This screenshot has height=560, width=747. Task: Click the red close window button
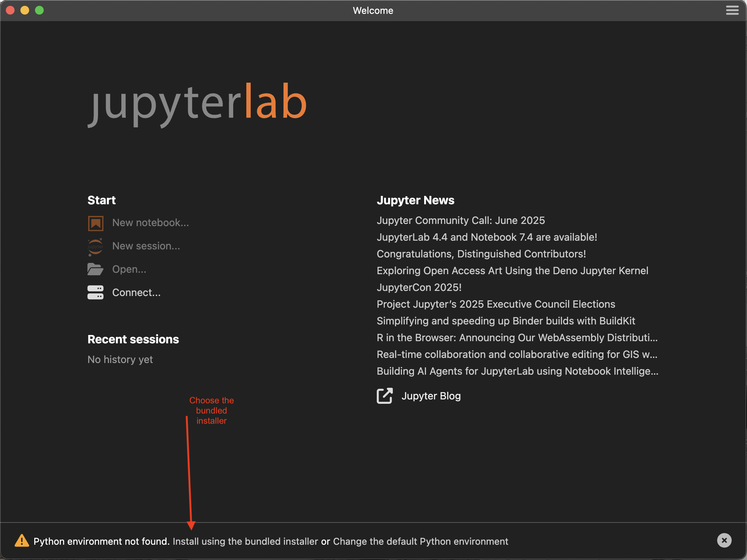(x=10, y=10)
